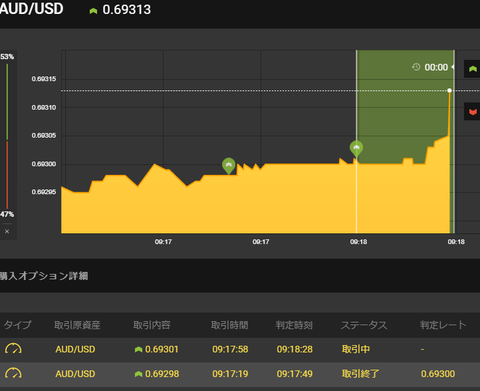Click the 00:00 countdown timer
Image resolution: width=480 pixels, height=391 pixels.
[x=436, y=67]
